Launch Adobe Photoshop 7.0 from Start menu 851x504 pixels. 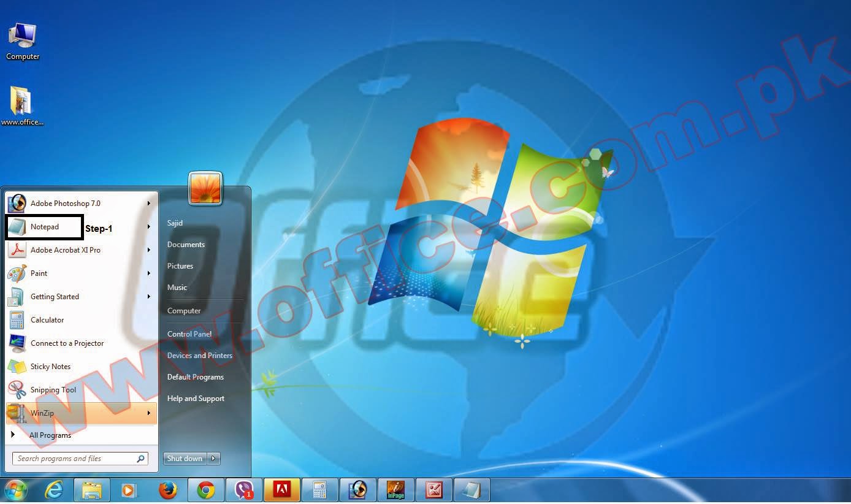tap(82, 204)
